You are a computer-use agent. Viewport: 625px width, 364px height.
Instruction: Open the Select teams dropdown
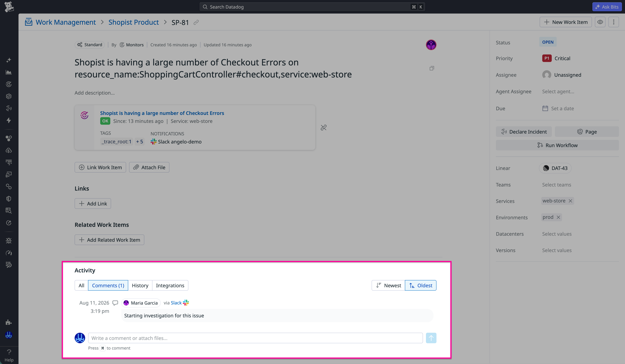pos(557,185)
